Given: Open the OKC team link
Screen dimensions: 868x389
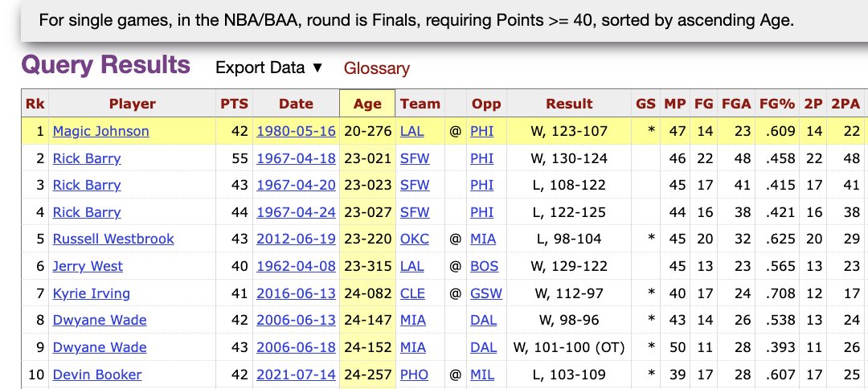Looking at the screenshot, I should tap(414, 239).
